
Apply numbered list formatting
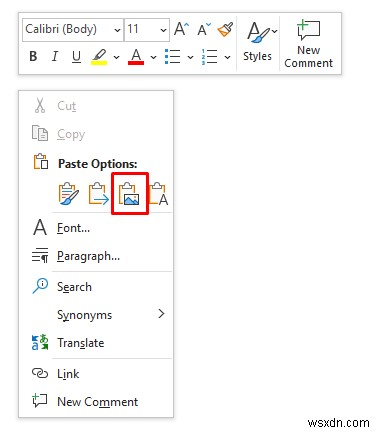coord(209,56)
